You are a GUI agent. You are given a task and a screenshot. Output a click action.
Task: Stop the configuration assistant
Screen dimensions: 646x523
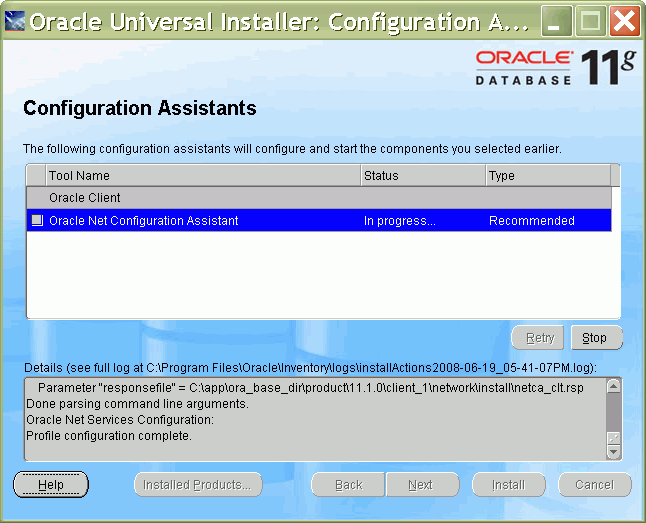[x=597, y=338]
